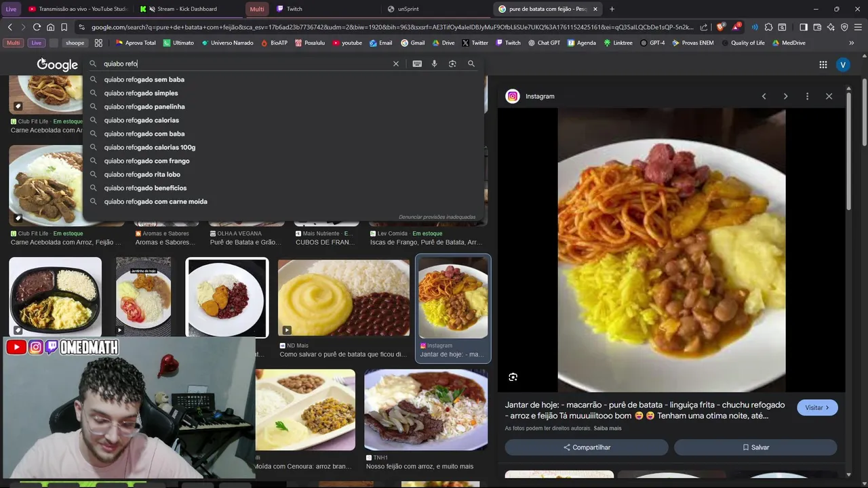This screenshot has width=868, height=488.
Task: Reload the current page
Action: (x=37, y=27)
